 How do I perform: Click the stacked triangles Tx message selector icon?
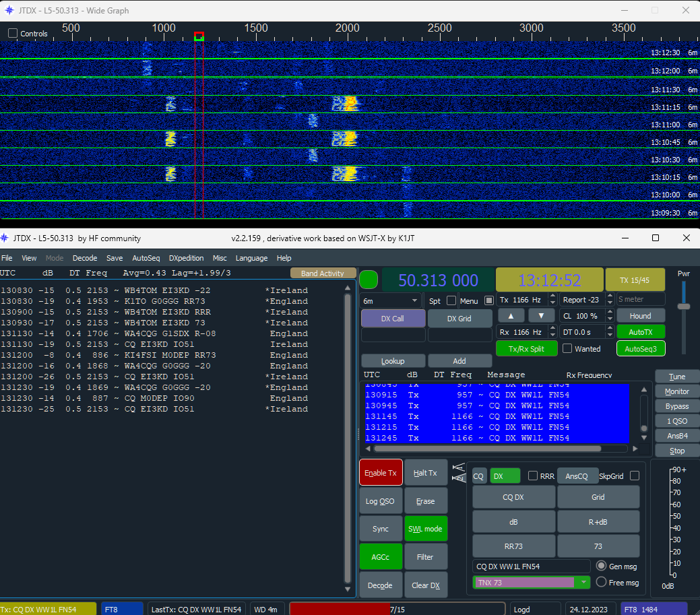click(x=459, y=473)
